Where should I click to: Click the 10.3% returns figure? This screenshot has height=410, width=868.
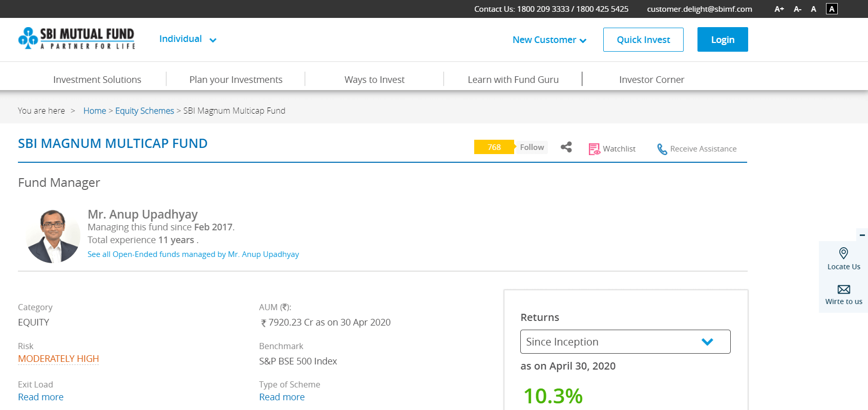point(553,396)
